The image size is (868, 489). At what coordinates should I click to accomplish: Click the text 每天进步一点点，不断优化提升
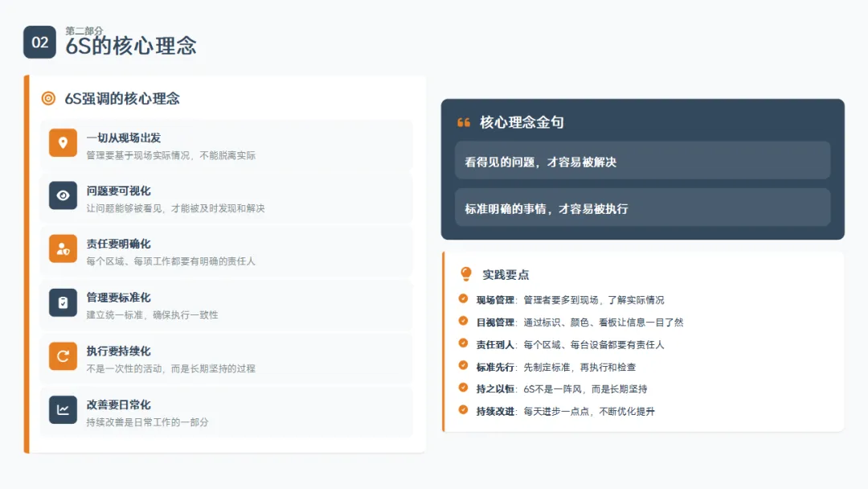pos(589,412)
